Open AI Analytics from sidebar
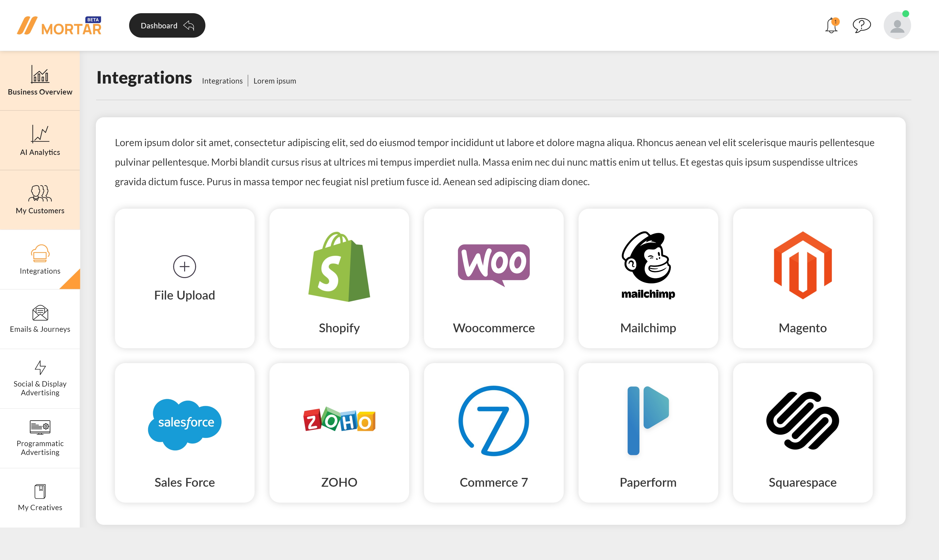The image size is (939, 560). point(40,140)
